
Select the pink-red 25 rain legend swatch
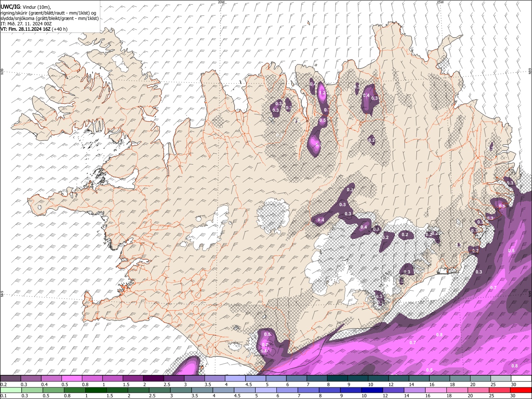[x=499, y=390]
